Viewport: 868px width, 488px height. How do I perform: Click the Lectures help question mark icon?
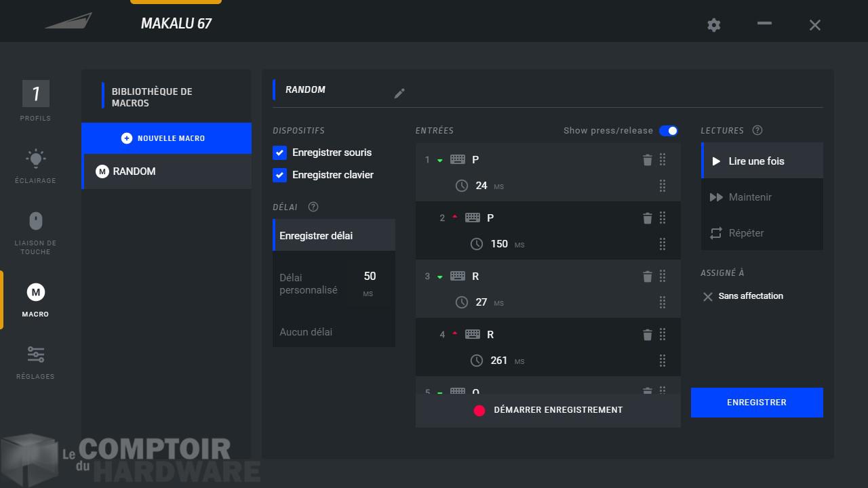click(x=757, y=131)
